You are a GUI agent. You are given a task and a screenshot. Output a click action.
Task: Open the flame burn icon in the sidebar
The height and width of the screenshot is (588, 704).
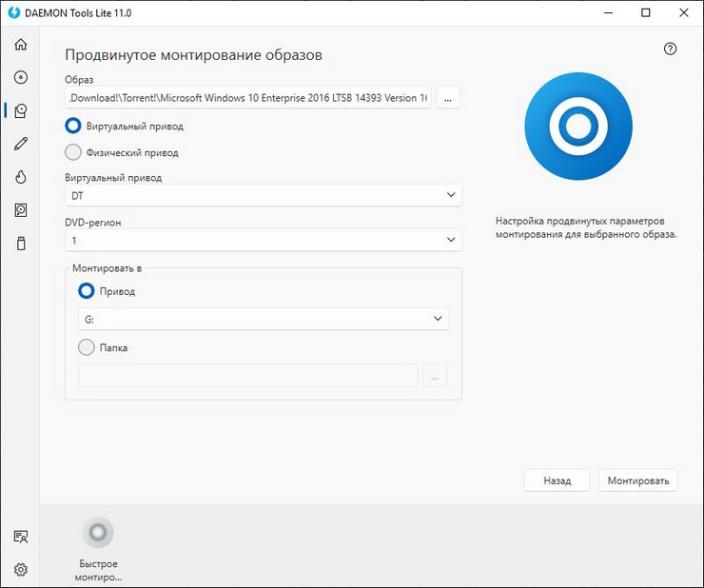point(20,177)
